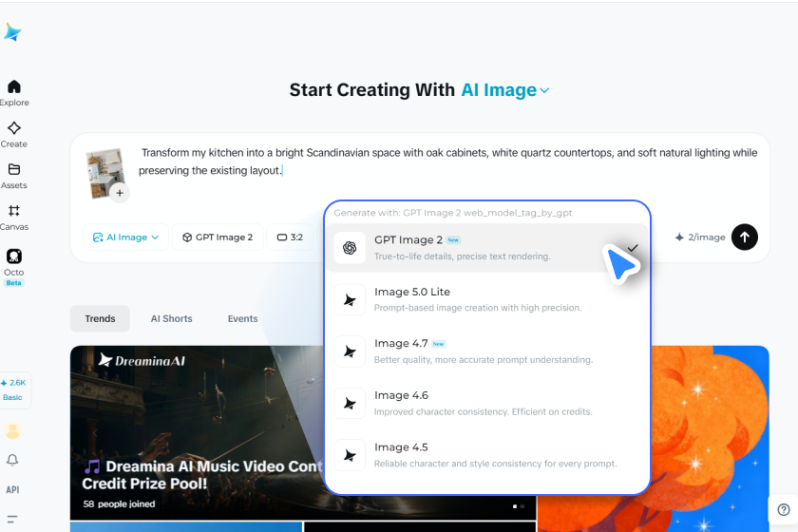Screen dimensions: 798x532
Task: Submit the prompt with the arrow button
Action: click(744, 237)
